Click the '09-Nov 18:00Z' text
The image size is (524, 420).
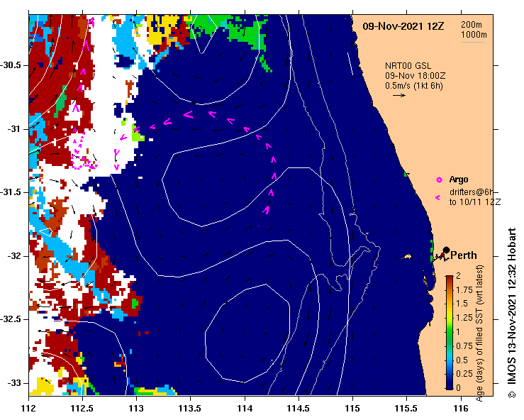click(x=415, y=76)
